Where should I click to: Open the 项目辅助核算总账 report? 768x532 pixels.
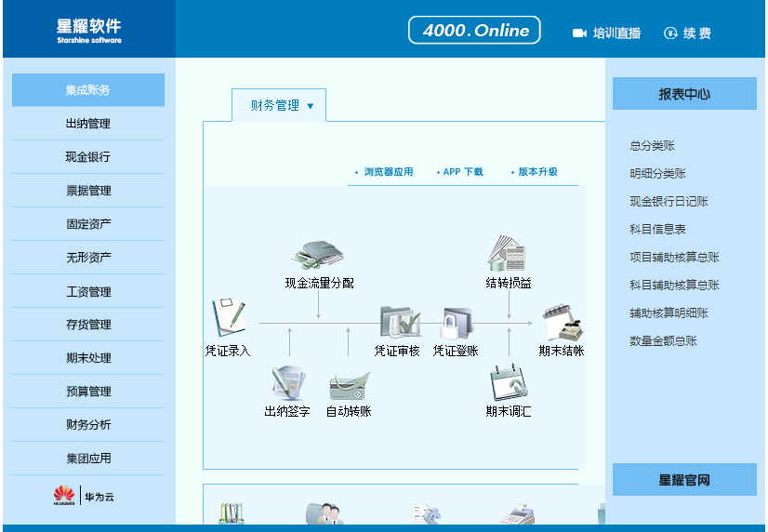point(674,258)
